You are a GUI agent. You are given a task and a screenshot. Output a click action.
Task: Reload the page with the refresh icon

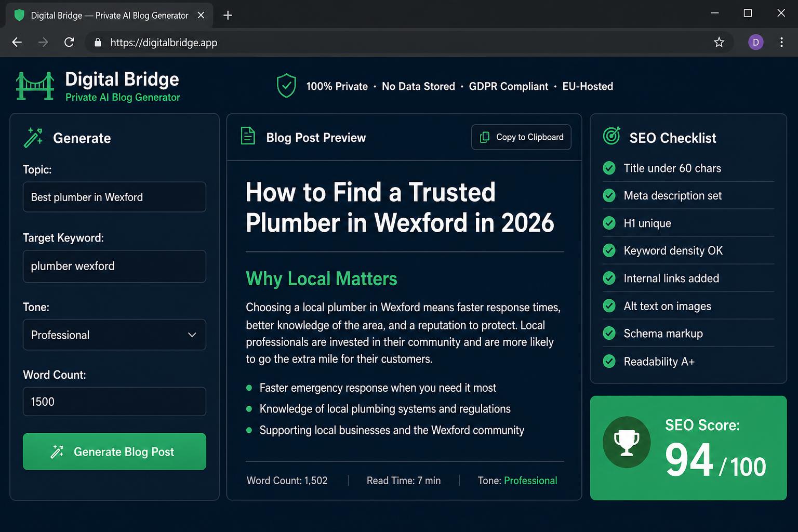coord(69,42)
